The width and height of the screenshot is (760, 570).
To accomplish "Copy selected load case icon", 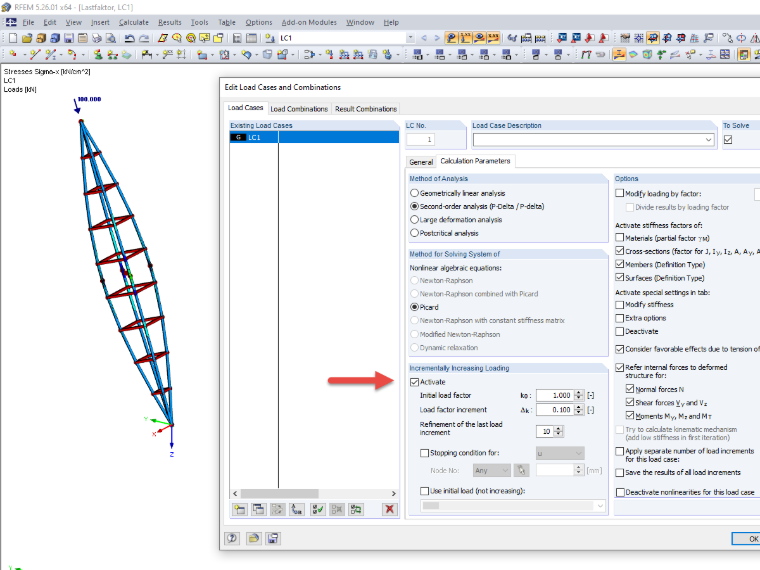I will (259, 509).
